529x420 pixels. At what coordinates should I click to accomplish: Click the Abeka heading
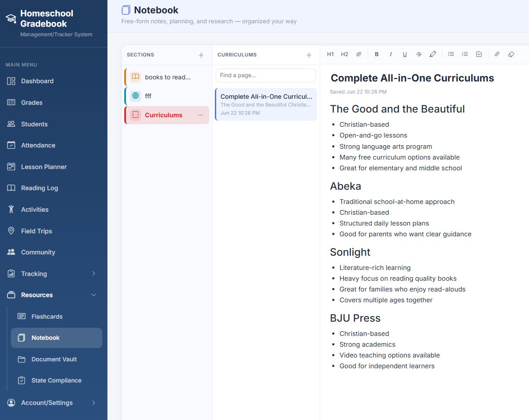(346, 186)
